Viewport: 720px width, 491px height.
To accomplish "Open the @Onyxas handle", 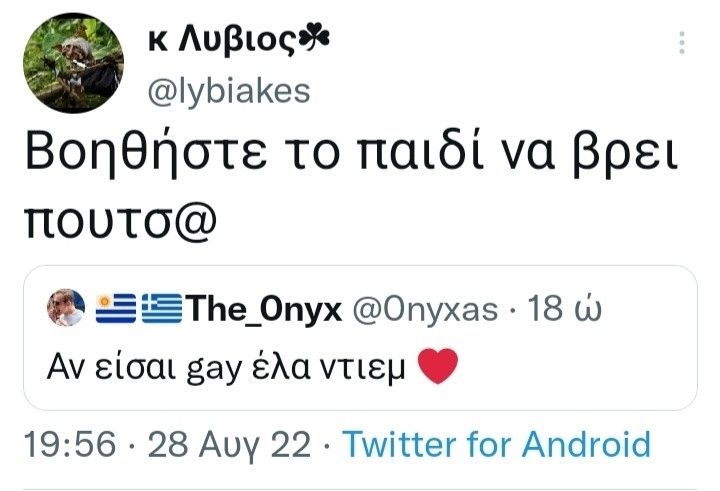I will pos(425,310).
